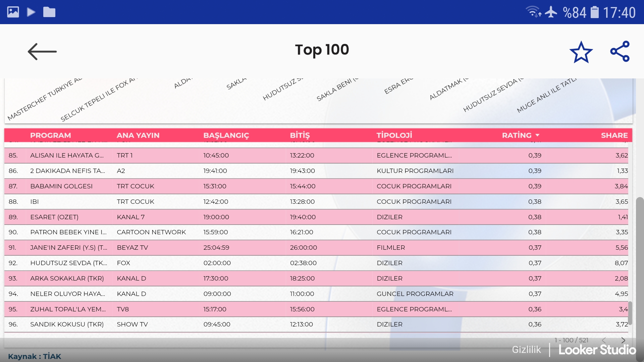Tap the battery status icon
The image size is (644, 362).
tap(594, 12)
